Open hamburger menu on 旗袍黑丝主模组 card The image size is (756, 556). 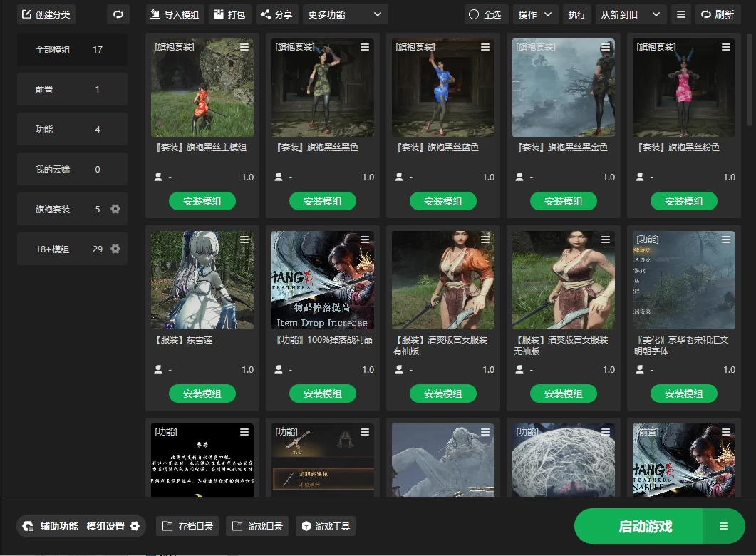[x=244, y=47]
